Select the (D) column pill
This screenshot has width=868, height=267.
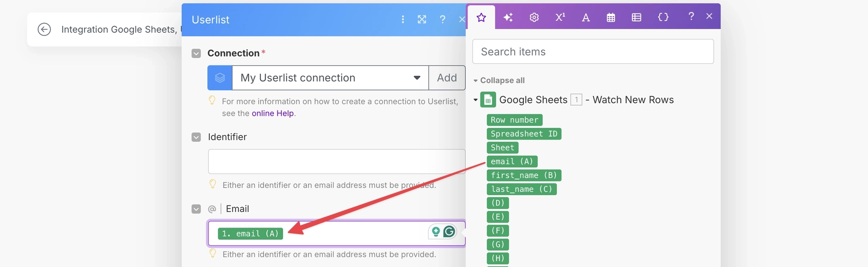click(x=498, y=203)
